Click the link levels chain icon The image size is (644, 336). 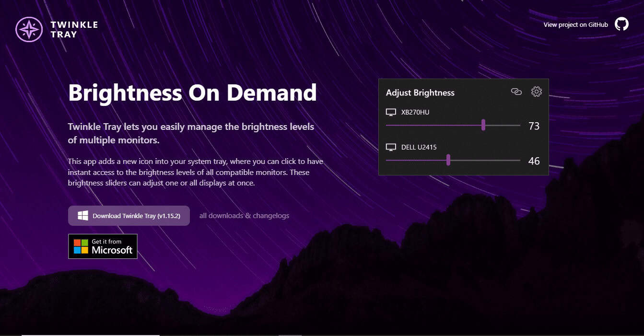click(x=516, y=92)
